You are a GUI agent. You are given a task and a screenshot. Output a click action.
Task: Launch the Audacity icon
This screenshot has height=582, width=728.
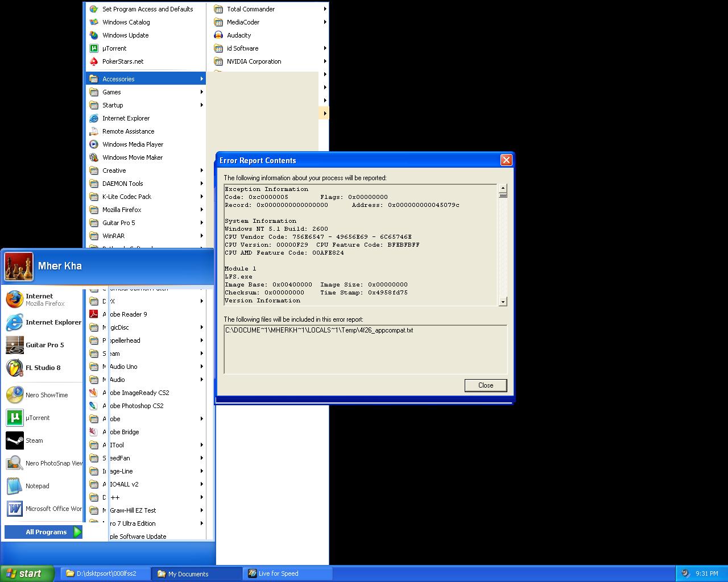coord(218,35)
